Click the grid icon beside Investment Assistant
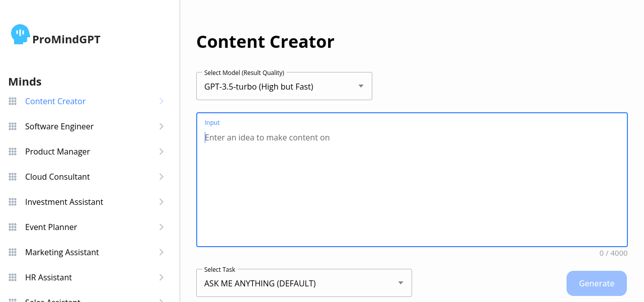Viewport: 644px width, 302px height. 13,202
